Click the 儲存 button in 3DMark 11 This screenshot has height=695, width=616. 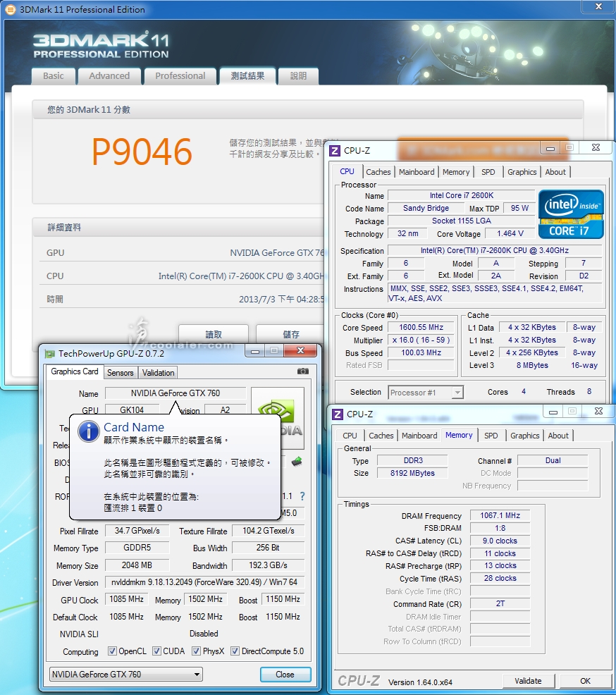[290, 334]
